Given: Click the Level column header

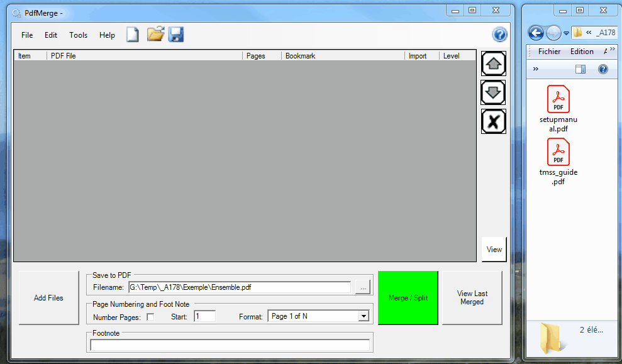Looking at the screenshot, I should point(457,56).
